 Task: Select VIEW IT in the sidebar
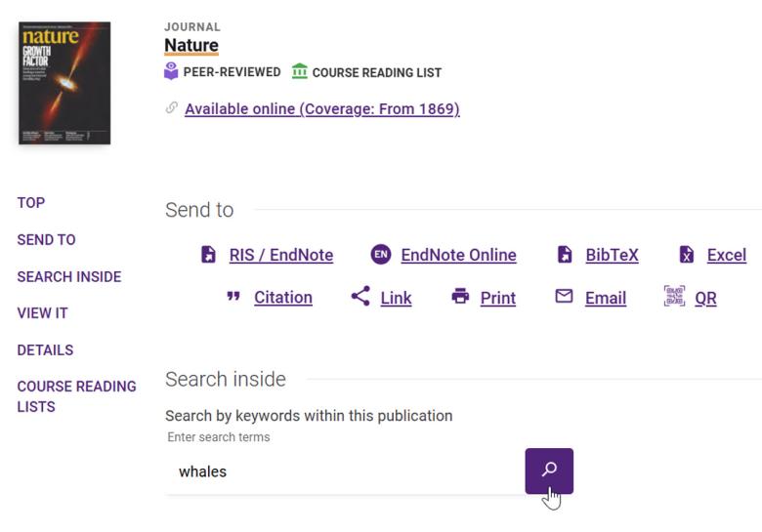[43, 313]
